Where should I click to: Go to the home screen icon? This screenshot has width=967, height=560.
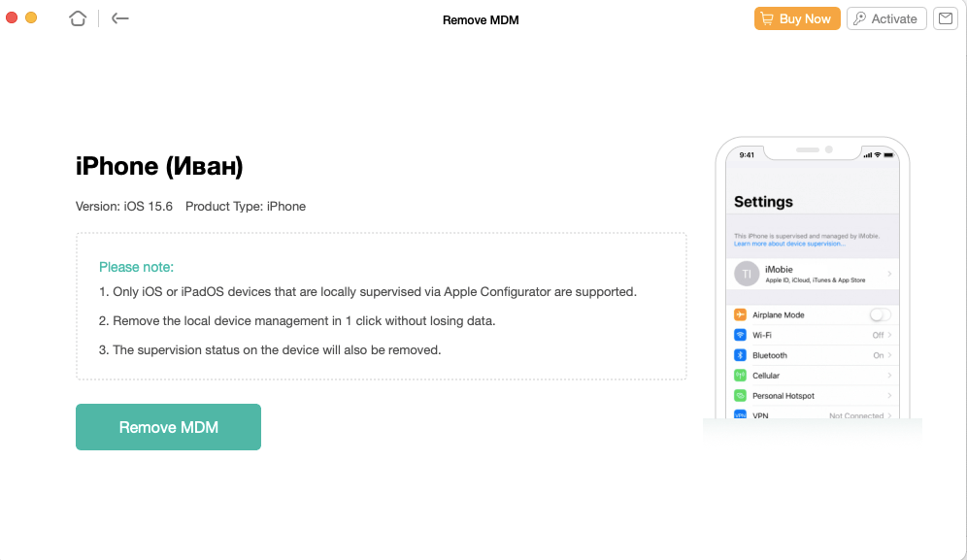78,18
